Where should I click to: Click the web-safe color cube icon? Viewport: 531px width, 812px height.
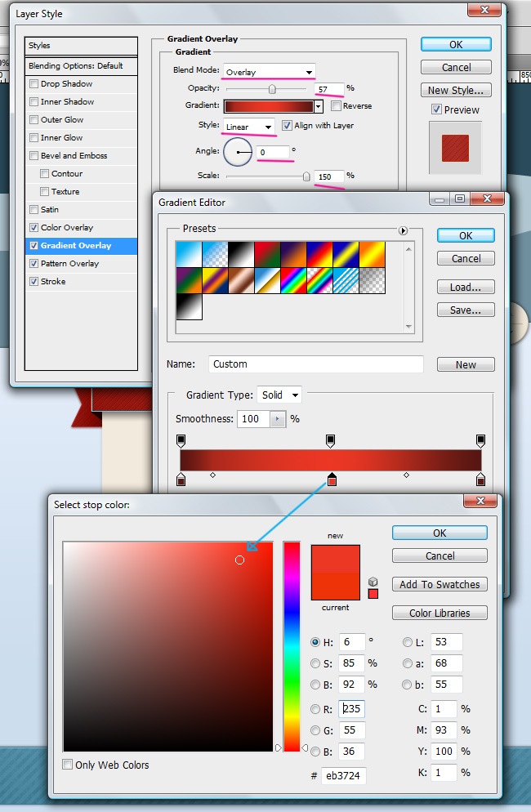(373, 581)
